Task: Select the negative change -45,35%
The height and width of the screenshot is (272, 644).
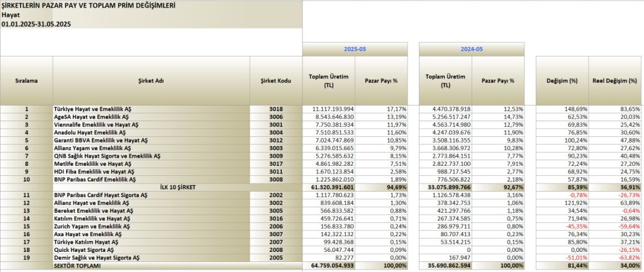Action: 562,227
